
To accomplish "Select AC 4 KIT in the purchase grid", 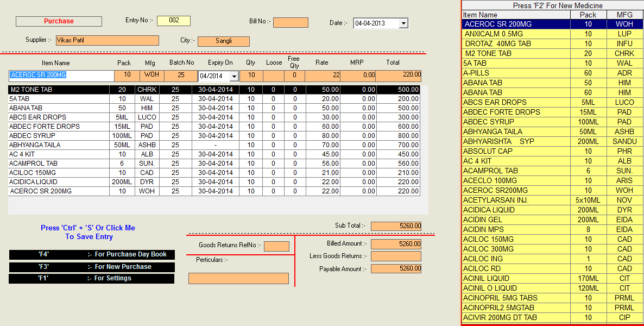I will [214, 154].
